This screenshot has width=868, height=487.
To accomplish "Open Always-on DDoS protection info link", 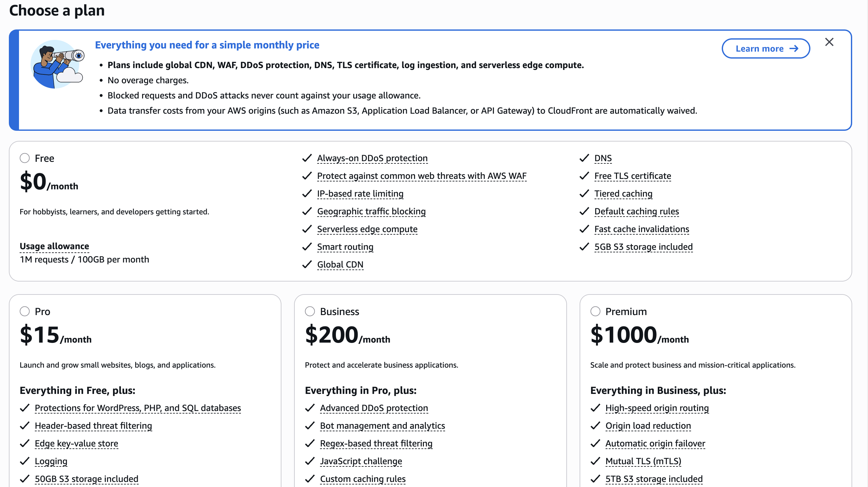I will [x=372, y=158].
